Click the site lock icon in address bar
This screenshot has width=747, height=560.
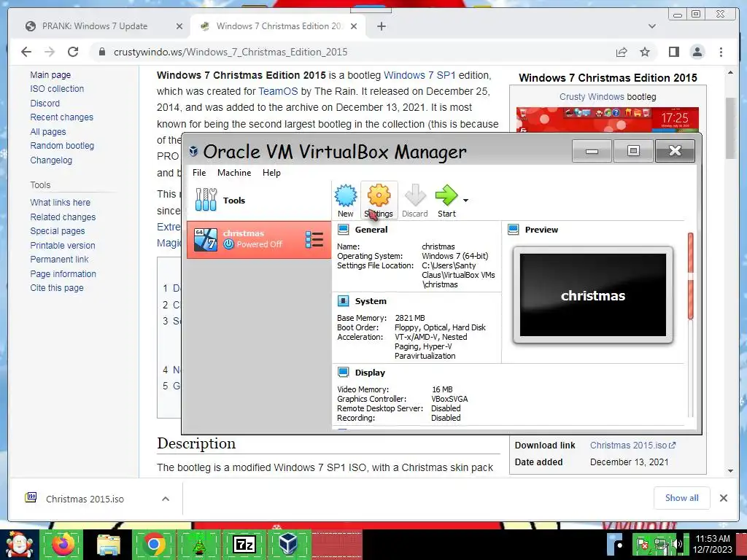[101, 52]
